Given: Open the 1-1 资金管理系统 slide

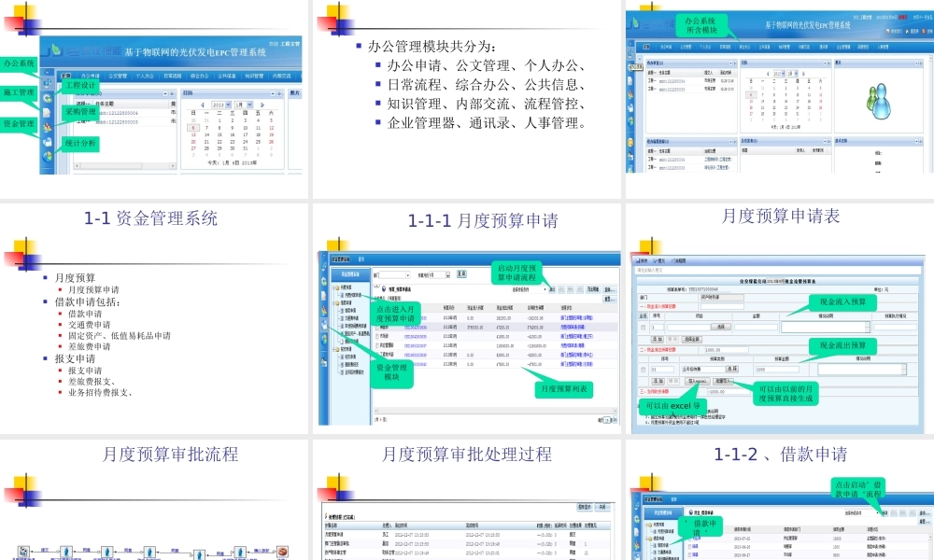Looking at the screenshot, I should coord(154,318).
